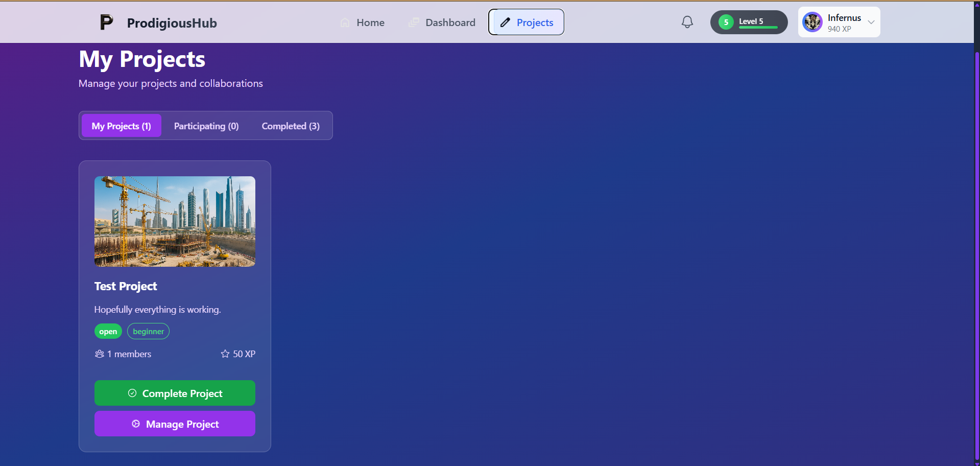Image resolution: width=980 pixels, height=466 pixels.
Task: Open the Dashboard nav item
Action: [442, 22]
